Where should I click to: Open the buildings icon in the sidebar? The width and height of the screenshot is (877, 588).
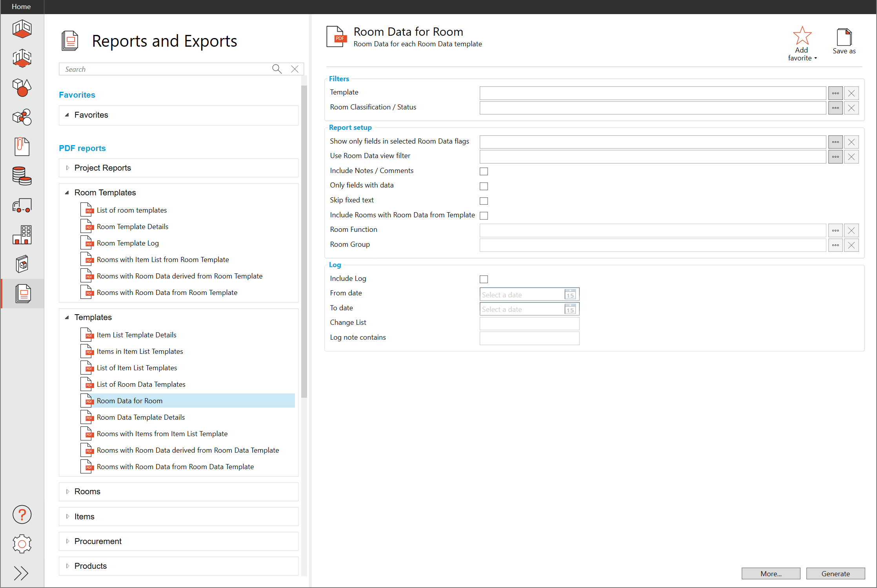coord(22,235)
